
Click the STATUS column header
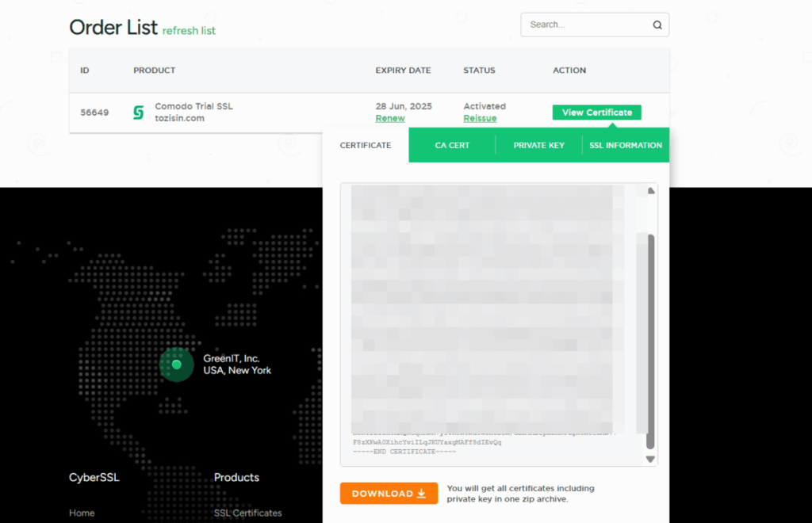[x=479, y=71]
